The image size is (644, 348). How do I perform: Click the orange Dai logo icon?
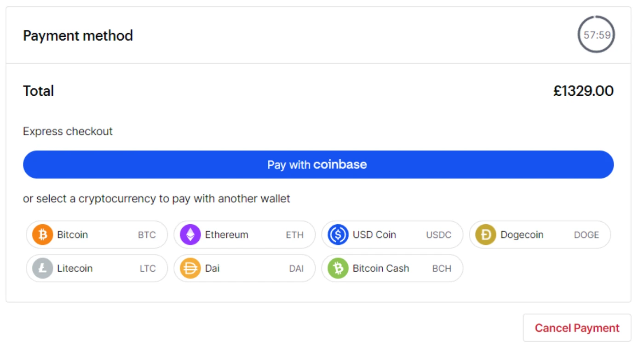[x=190, y=268]
